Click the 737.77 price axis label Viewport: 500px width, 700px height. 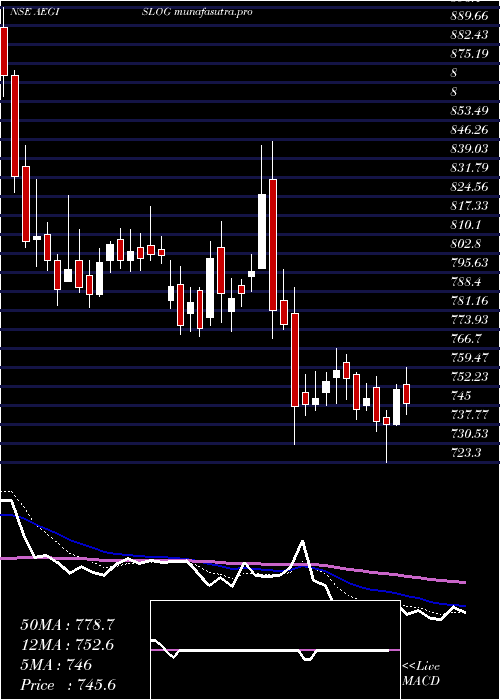470,415
